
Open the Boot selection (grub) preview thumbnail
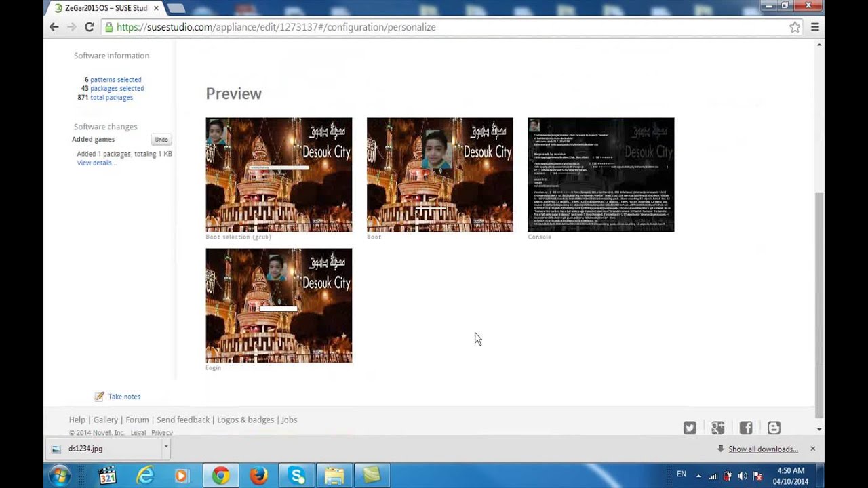[279, 175]
